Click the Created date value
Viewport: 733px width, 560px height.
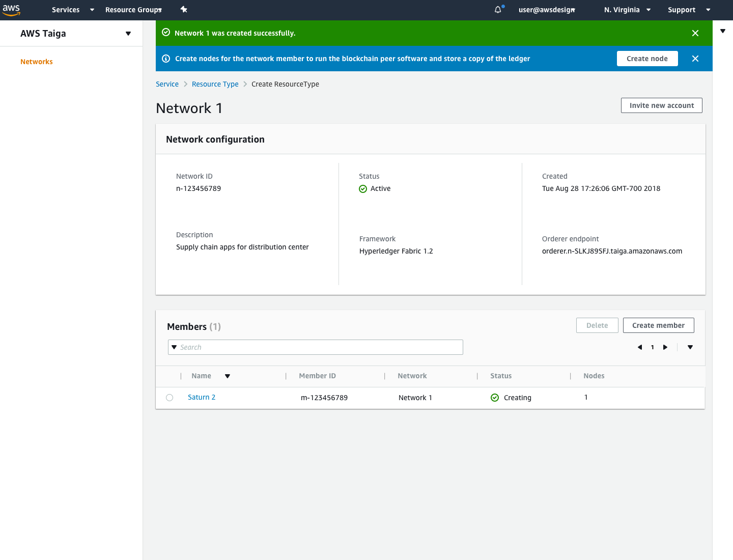click(601, 188)
